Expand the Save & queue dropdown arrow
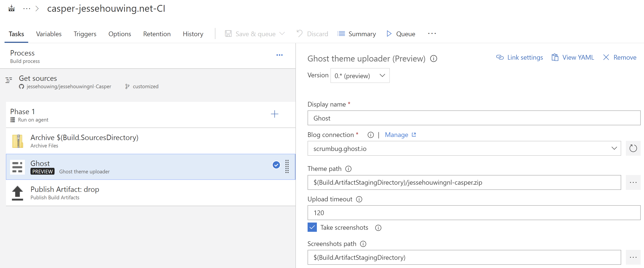This screenshot has height=268, width=644. tap(282, 34)
